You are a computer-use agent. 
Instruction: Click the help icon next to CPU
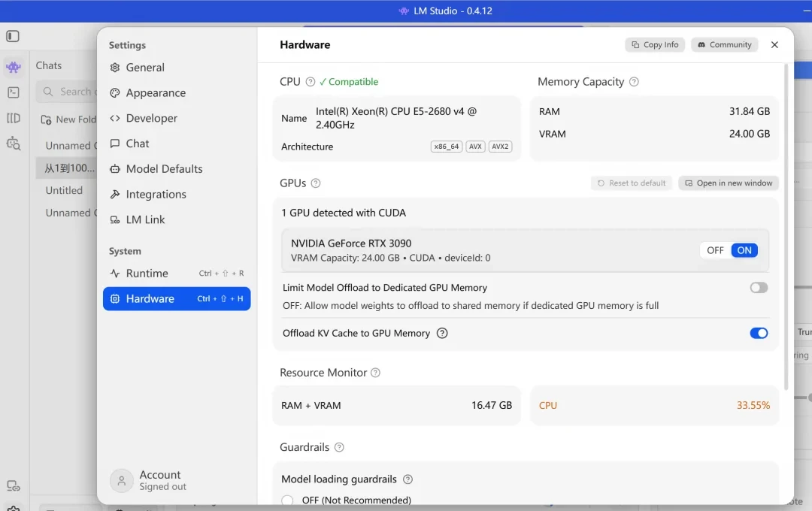tap(311, 82)
